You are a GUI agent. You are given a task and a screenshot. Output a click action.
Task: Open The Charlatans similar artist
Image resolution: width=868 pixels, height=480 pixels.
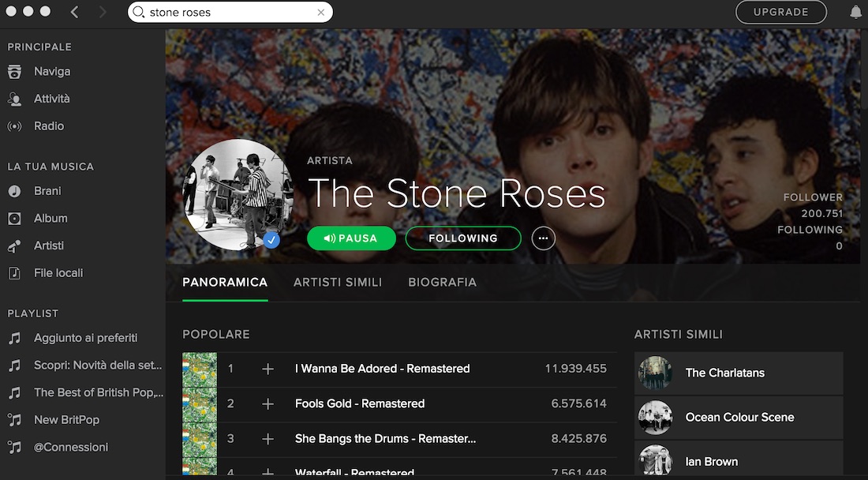coord(724,373)
